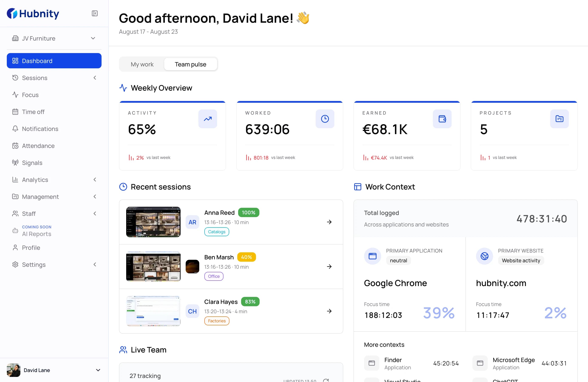
Task: Click the Sessions history icon
Action: pyautogui.click(x=15, y=78)
